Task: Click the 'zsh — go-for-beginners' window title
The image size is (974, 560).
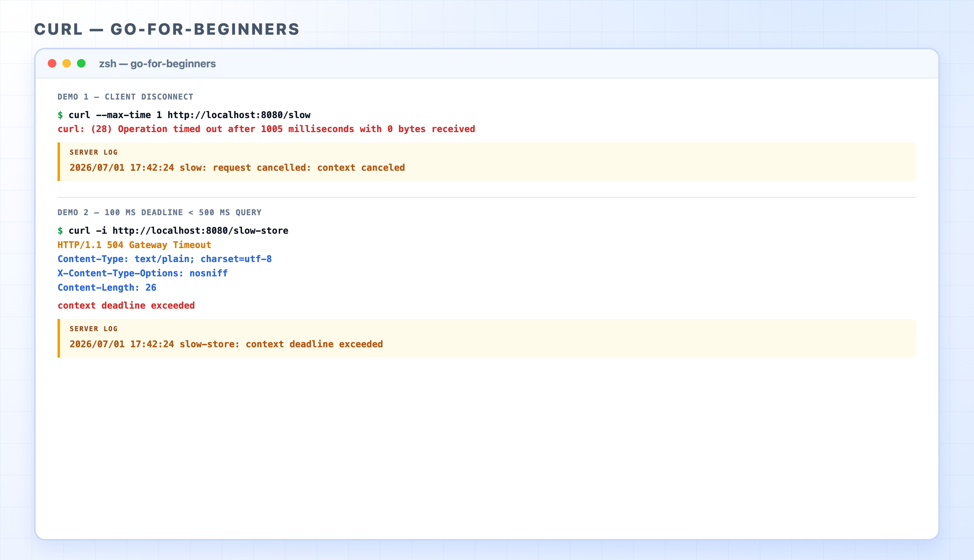Action: point(157,64)
